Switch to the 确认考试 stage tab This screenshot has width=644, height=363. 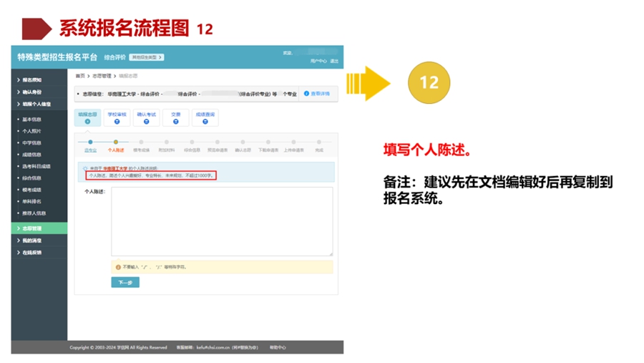146,117
